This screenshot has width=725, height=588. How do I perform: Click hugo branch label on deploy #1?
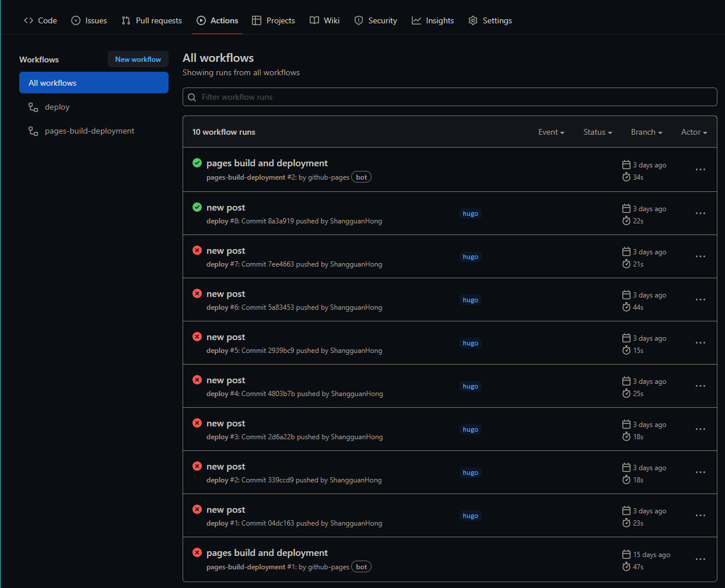pyautogui.click(x=470, y=516)
